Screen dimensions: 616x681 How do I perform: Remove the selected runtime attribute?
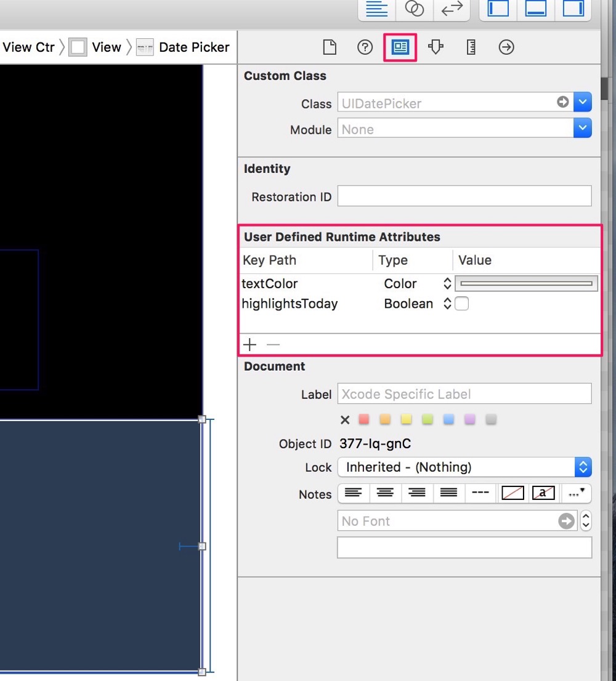[274, 345]
